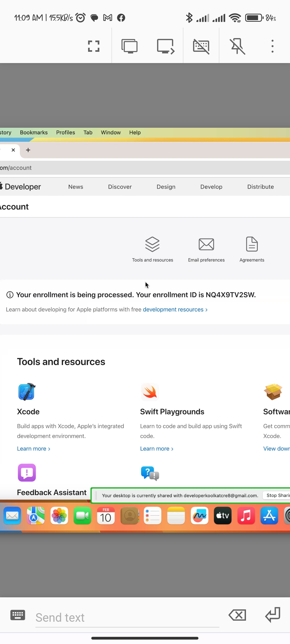
Task: Tap the fullscreen expand icon
Action: coord(94,46)
